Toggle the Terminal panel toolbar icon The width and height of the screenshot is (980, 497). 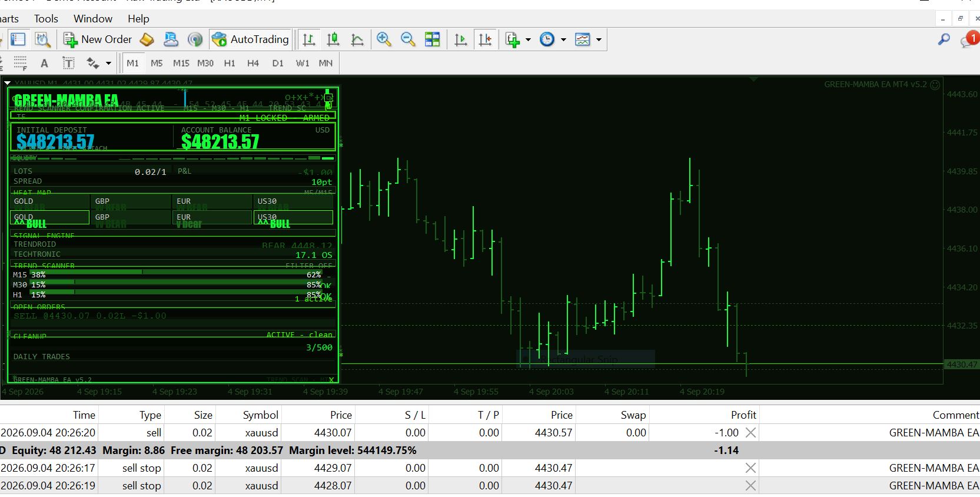[18, 39]
